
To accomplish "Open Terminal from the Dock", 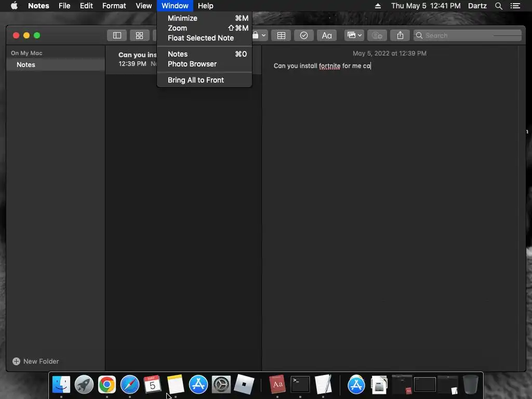I will [x=300, y=384].
